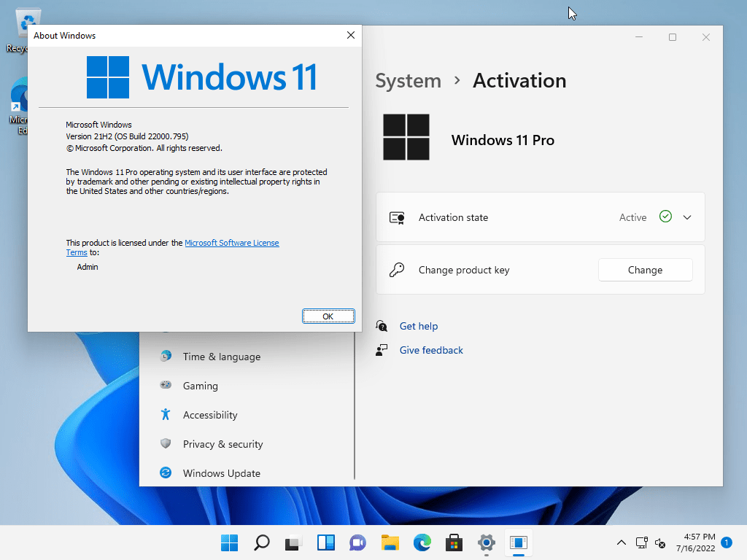747x560 pixels.
Task: Minimize the Settings window
Action: tap(639, 37)
